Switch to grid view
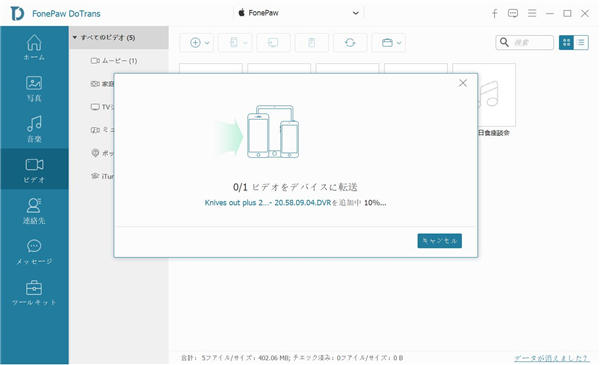 566,42
